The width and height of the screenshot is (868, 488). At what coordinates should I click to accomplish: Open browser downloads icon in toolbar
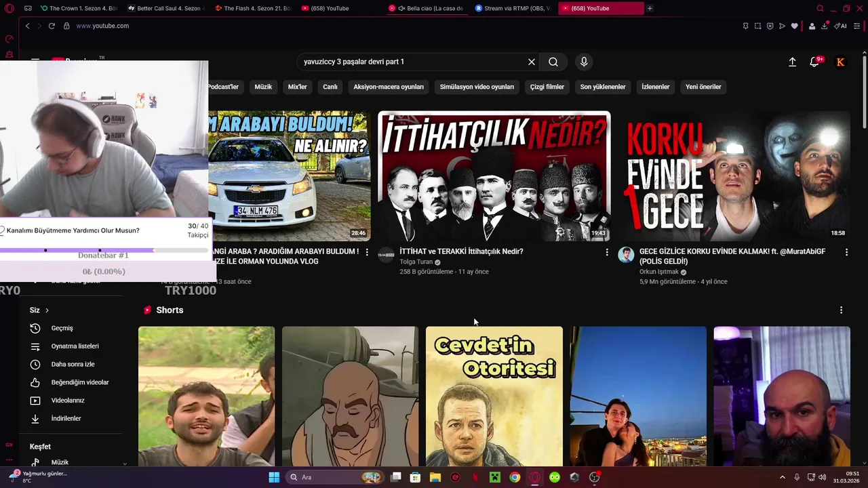coord(825,26)
